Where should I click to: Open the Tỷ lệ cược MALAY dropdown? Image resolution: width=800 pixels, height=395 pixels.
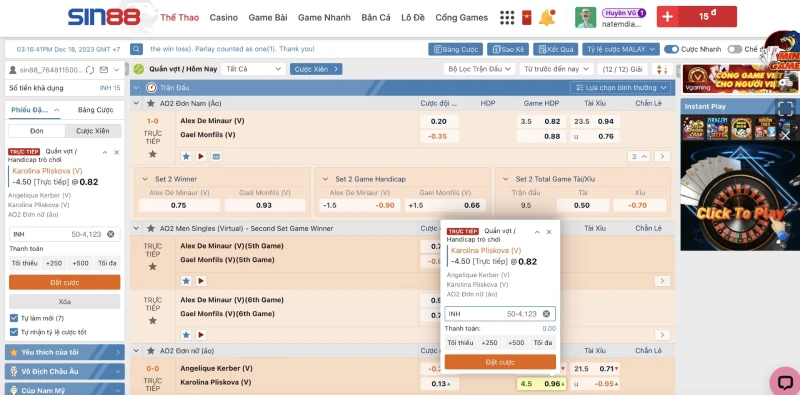coord(621,49)
